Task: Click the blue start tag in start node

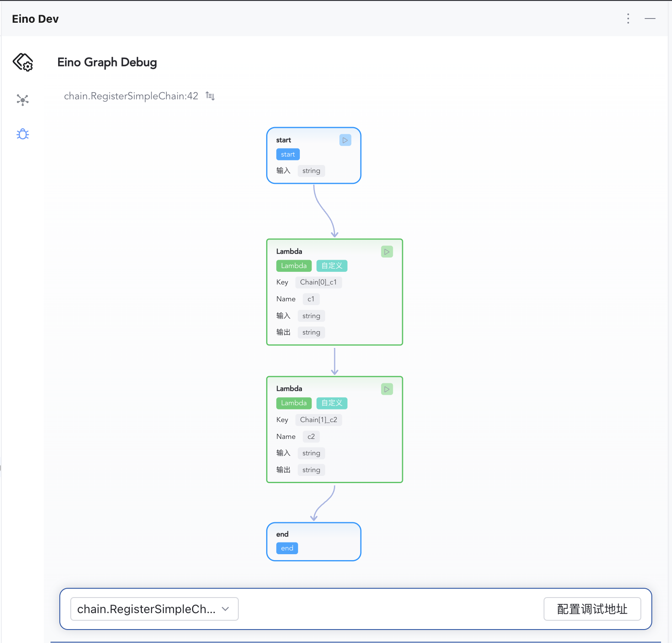Action: pos(288,154)
